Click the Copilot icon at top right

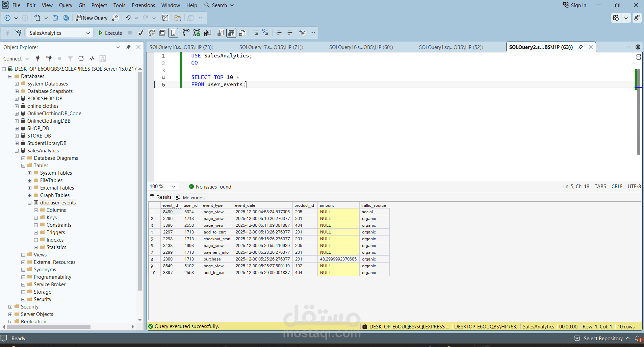pos(616,18)
